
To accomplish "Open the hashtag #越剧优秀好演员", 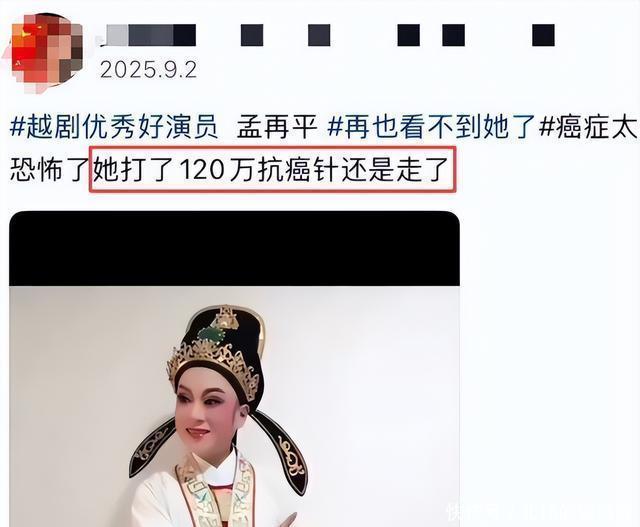I will (x=114, y=127).
